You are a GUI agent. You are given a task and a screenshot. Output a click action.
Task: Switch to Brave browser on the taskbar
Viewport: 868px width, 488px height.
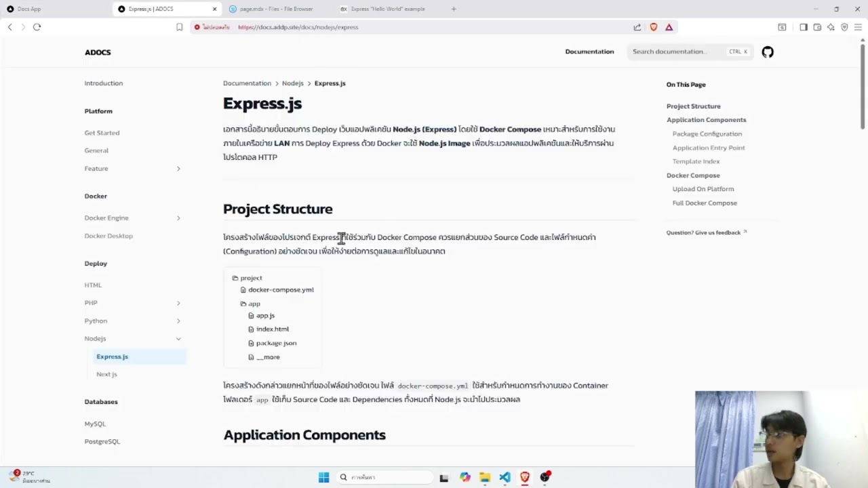[x=524, y=477]
